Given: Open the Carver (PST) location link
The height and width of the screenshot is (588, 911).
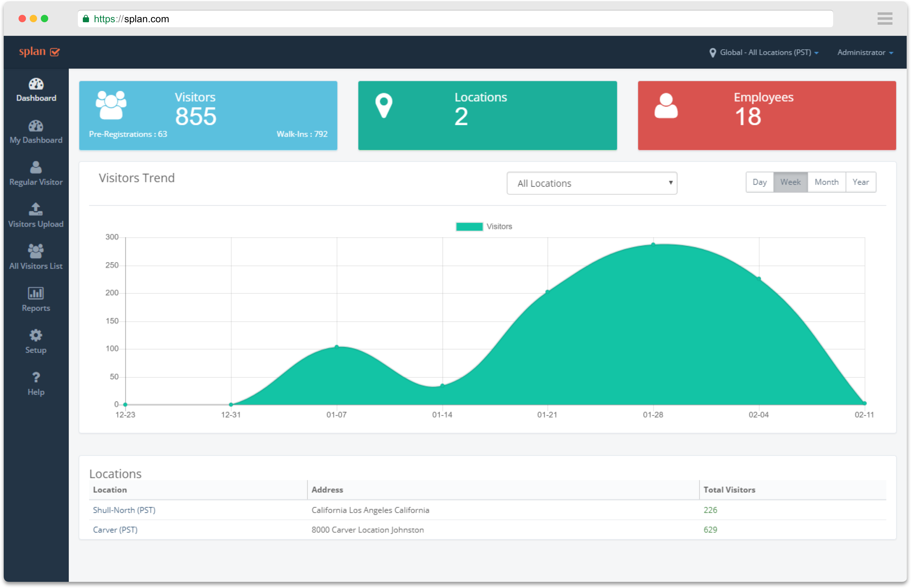Looking at the screenshot, I should [x=115, y=530].
